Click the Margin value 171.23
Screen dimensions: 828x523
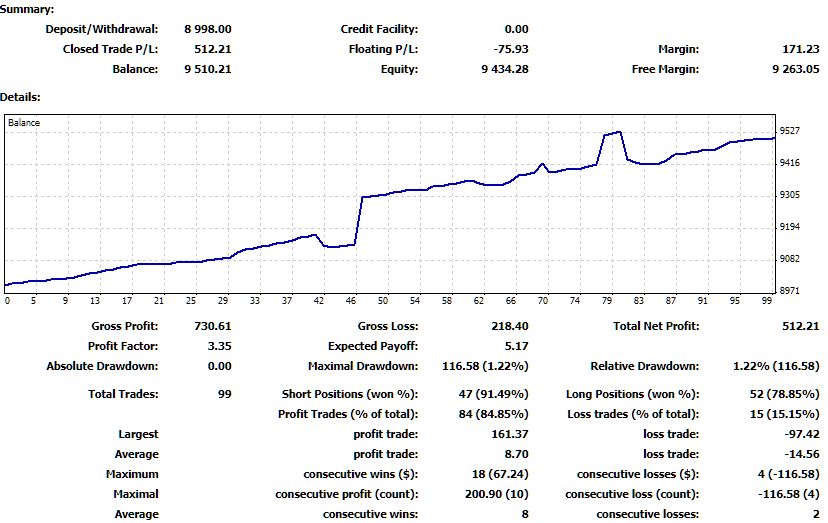801,49
